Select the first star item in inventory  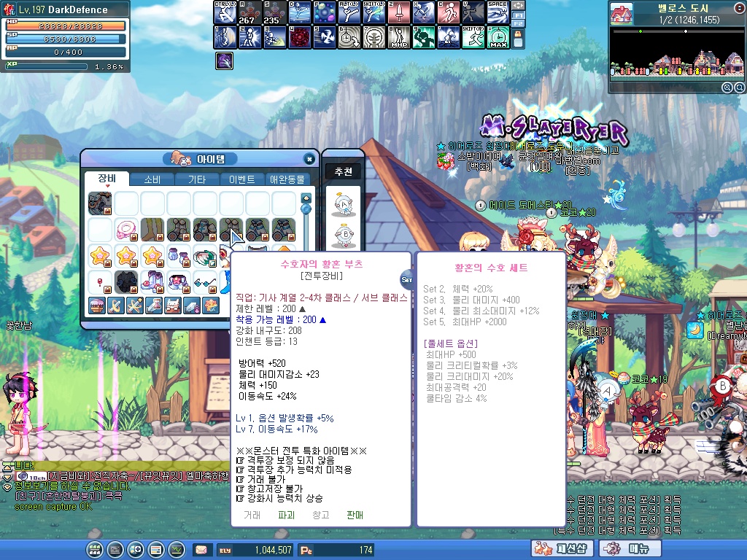click(x=100, y=256)
